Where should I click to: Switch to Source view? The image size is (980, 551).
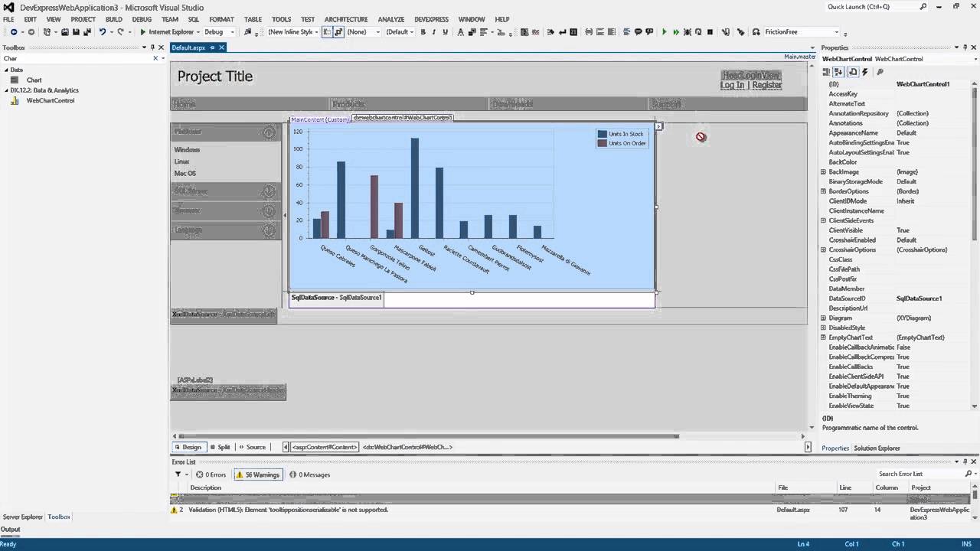pyautogui.click(x=252, y=447)
